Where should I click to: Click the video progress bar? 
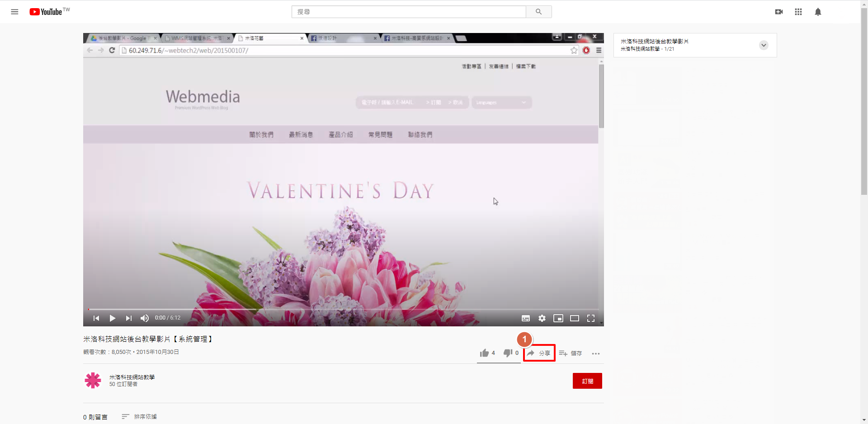pos(343,310)
